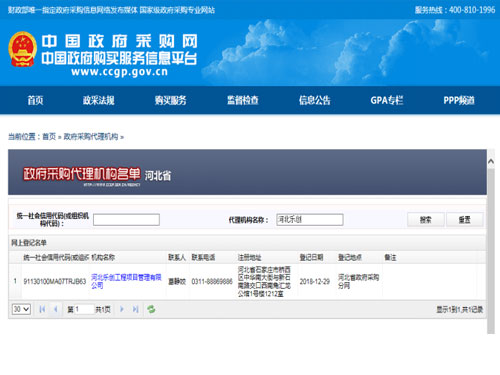Open 政采法规 navigation item
This screenshot has height=375, width=500.
click(x=99, y=100)
